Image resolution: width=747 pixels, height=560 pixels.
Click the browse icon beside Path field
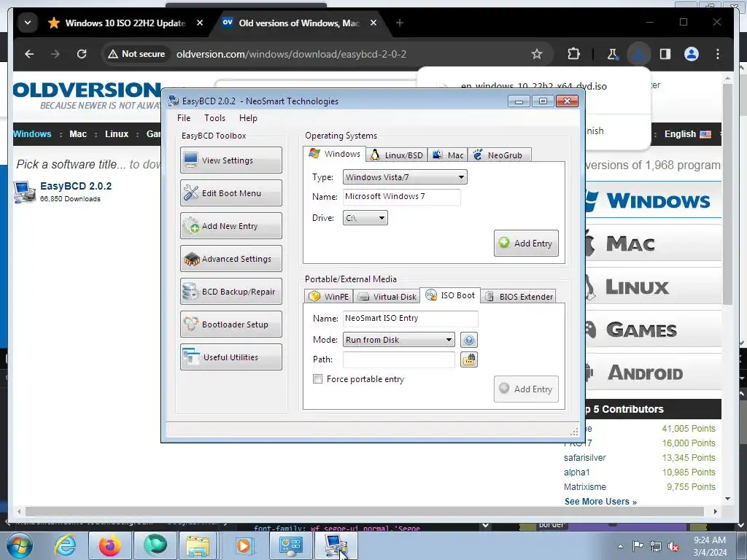coord(469,359)
